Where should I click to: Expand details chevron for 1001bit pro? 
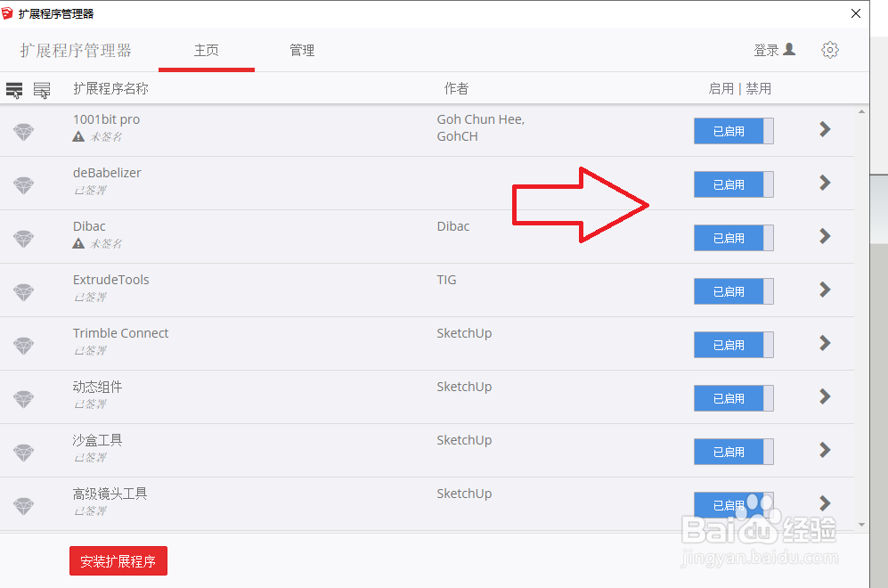(825, 129)
